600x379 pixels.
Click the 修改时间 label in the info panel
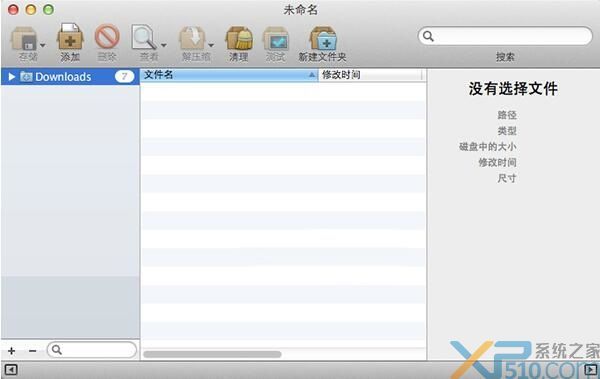tap(497, 162)
